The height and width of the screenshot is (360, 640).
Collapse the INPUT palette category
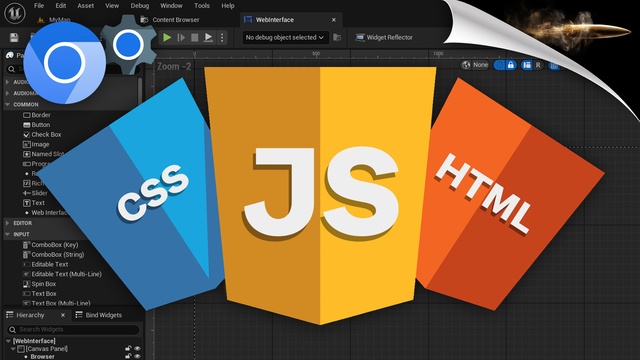click(x=8, y=234)
